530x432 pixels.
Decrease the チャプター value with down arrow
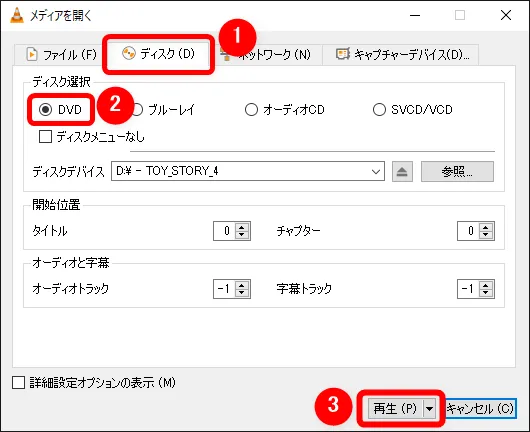(x=486, y=235)
